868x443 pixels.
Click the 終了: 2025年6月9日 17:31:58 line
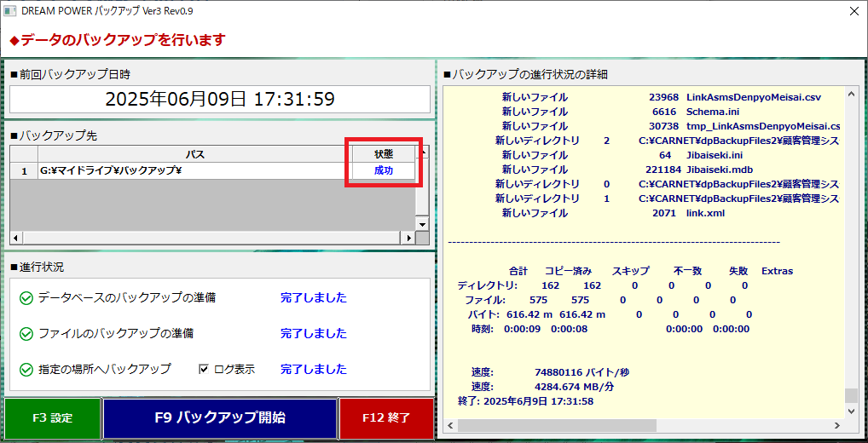526,401
